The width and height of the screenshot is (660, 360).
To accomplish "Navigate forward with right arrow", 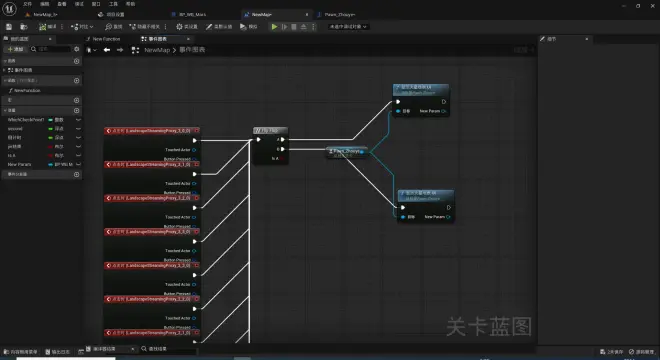I will (120, 50).
